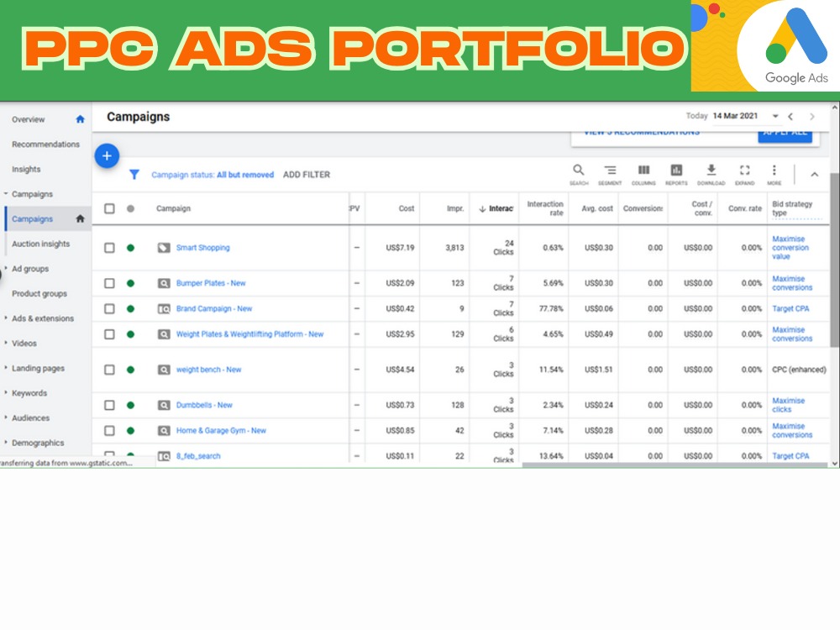Expand the Campaigns section in sidebar
The image size is (840, 630).
pyautogui.click(x=6, y=193)
